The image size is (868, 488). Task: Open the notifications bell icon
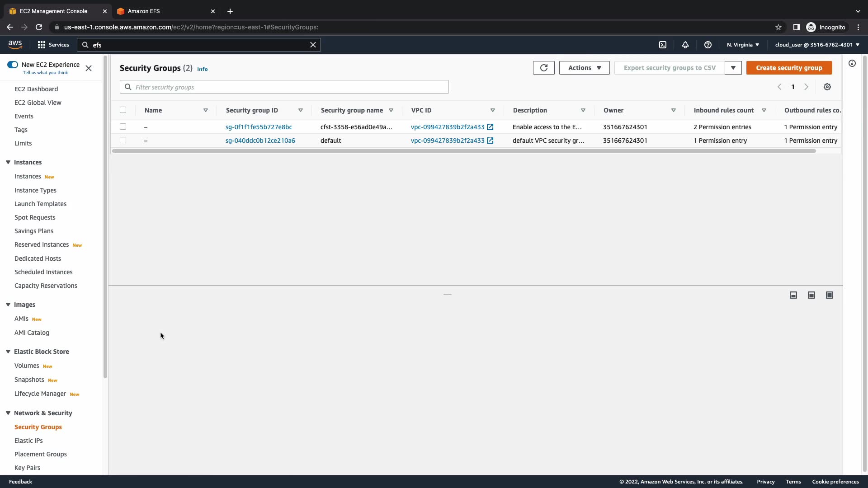(685, 45)
